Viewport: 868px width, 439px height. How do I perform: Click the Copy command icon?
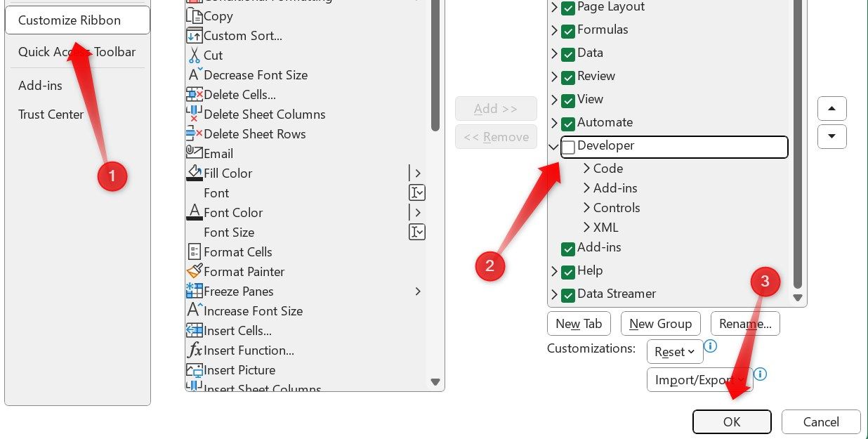(194, 16)
